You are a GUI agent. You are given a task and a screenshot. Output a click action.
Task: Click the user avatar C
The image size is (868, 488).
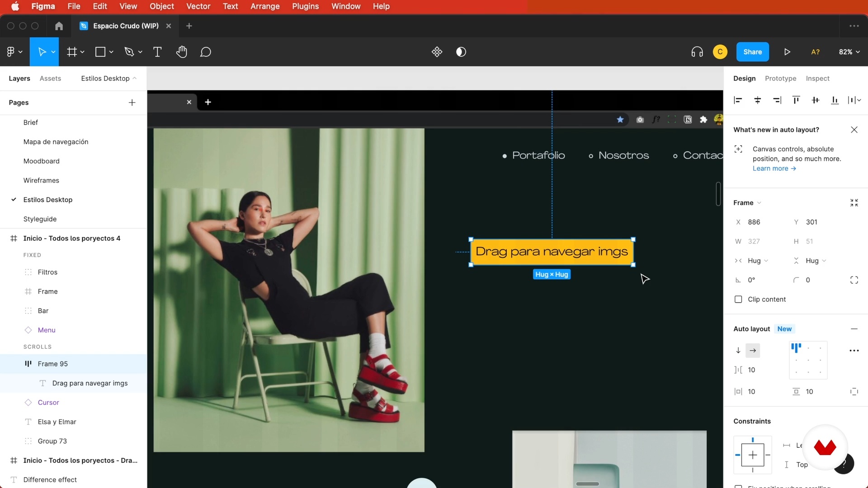[720, 52]
